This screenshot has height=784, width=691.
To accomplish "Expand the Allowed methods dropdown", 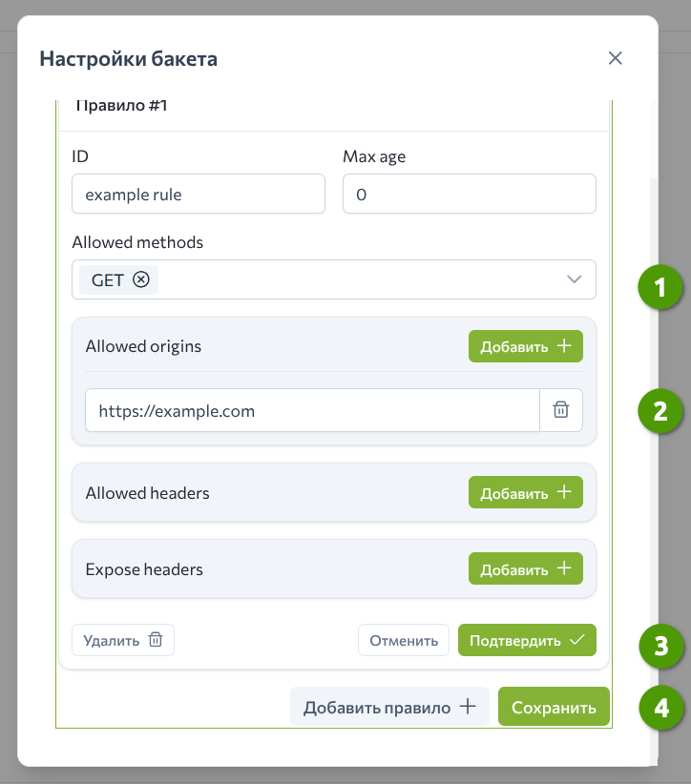I will 574,279.
